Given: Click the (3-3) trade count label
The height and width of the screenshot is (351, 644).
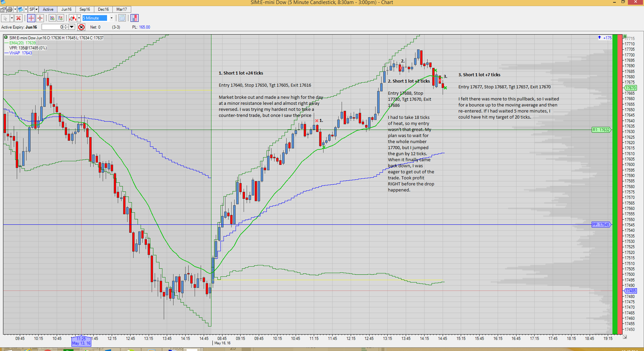Looking at the screenshot, I should coord(116,27).
